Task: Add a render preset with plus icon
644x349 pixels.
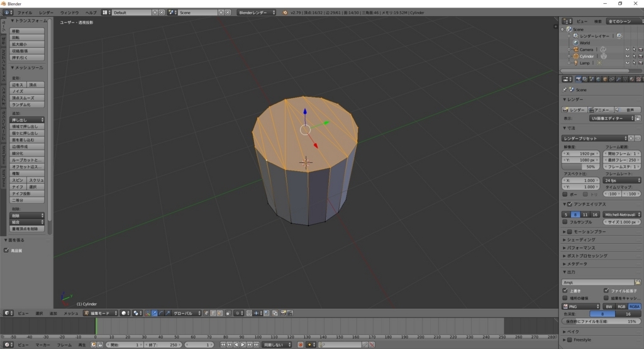Action: point(631,138)
